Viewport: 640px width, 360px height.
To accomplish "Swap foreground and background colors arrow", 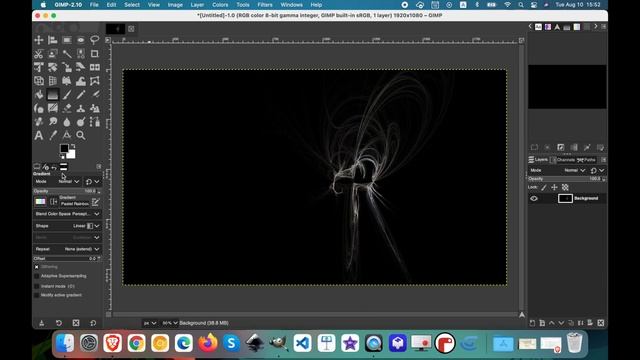I will tap(73, 146).
